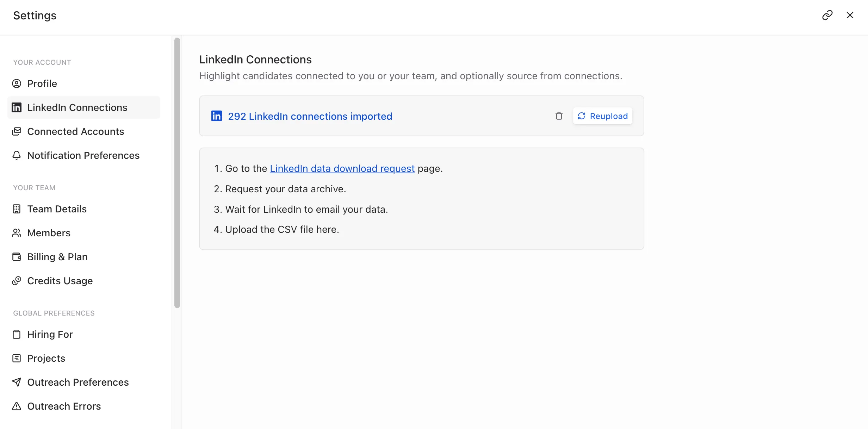The image size is (868, 429).
Task: Click the sidebar vertical scrollbar
Action: click(177, 173)
